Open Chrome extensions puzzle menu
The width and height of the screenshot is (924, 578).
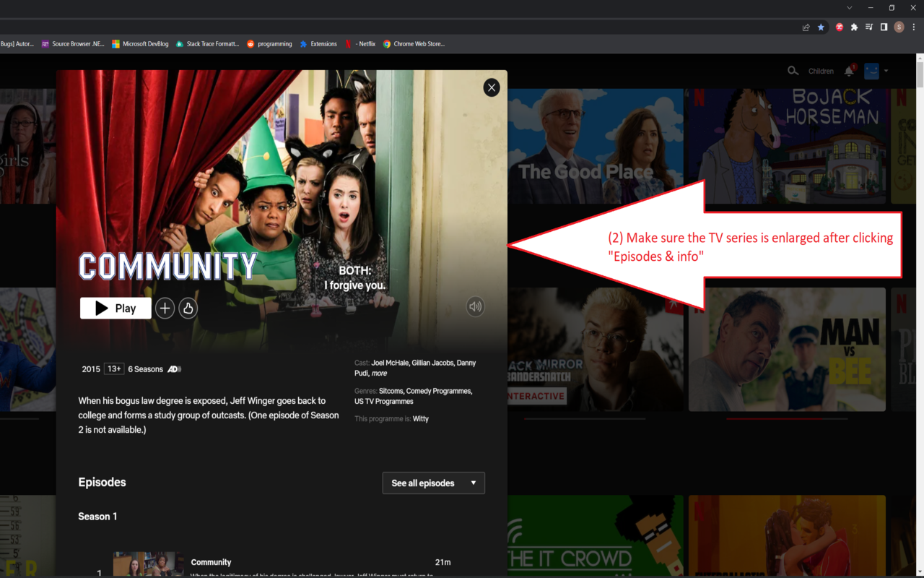coord(855,27)
